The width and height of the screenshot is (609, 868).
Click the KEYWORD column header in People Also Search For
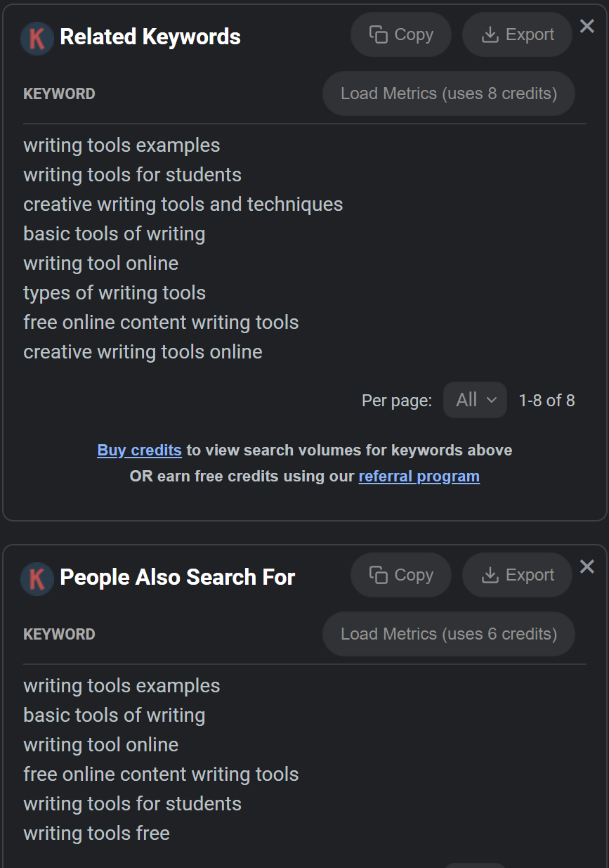59,635
